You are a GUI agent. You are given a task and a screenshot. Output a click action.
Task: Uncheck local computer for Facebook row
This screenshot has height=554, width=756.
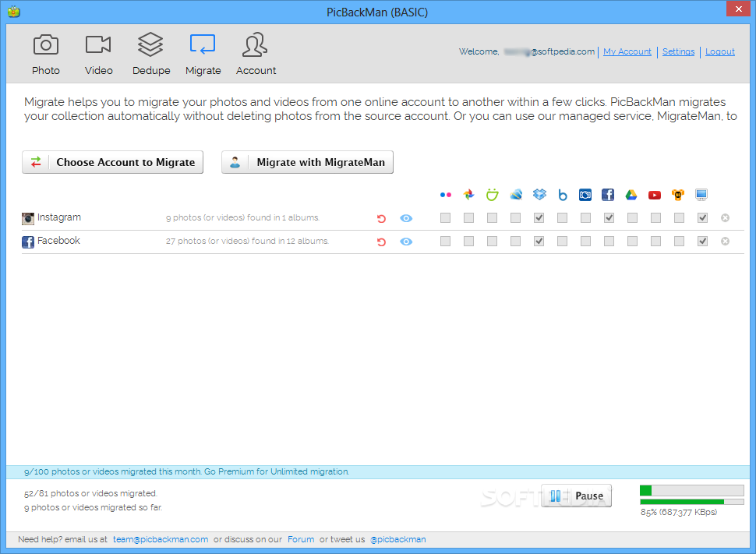(x=702, y=241)
